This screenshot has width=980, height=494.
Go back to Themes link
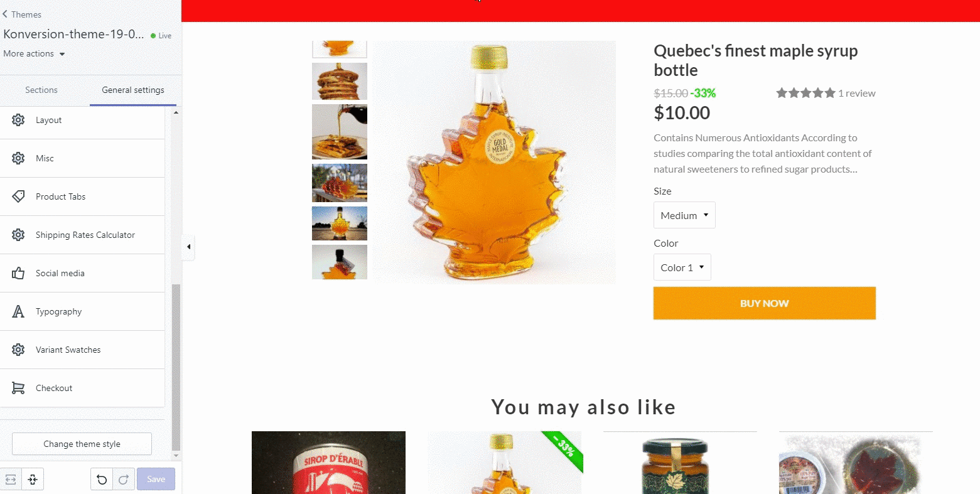coord(22,14)
